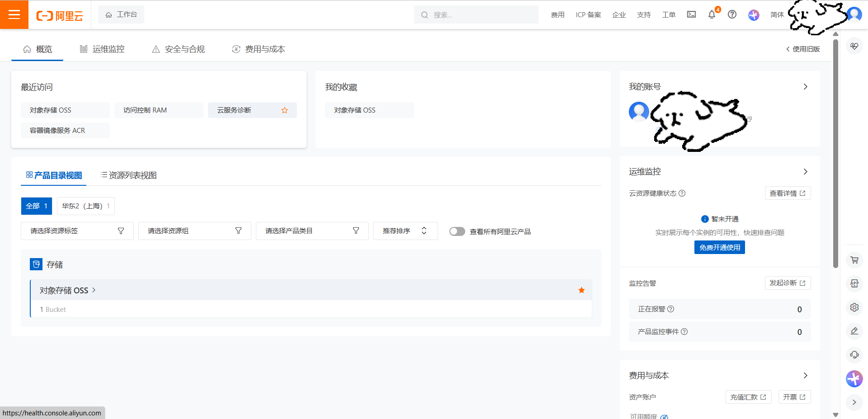Open settings gear in right sidebar
This screenshot has height=419, width=868.
854,307
